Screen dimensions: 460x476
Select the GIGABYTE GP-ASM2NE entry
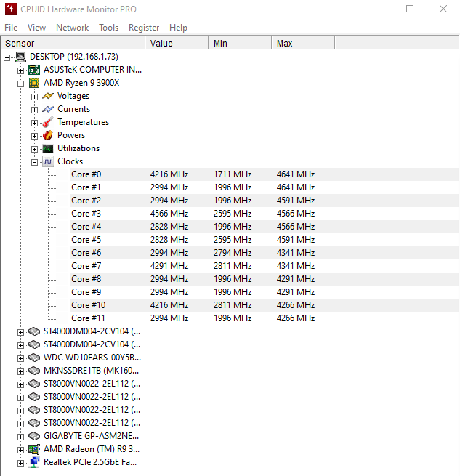91,436
